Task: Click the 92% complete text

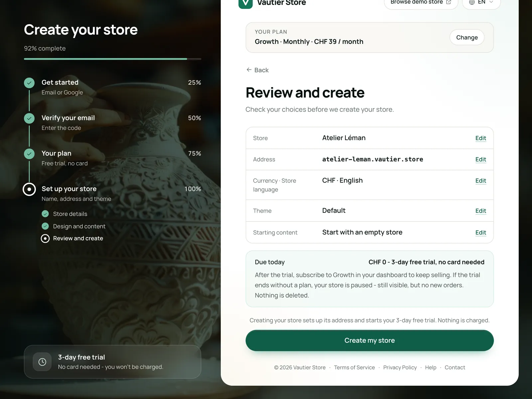Action: tap(45, 49)
